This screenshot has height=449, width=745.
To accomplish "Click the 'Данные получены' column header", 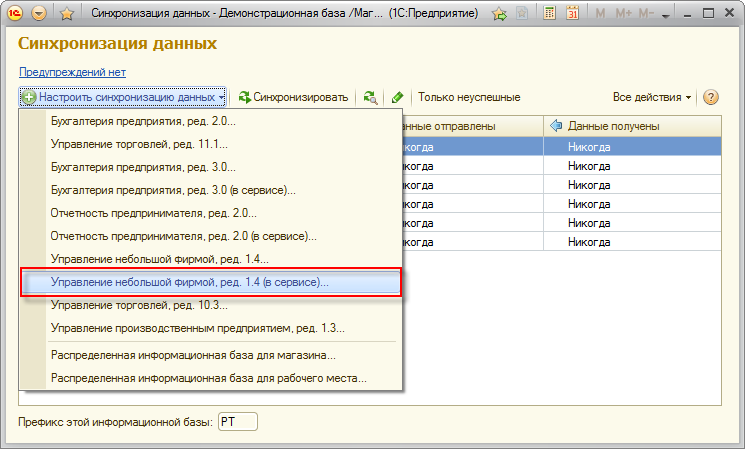I will (x=632, y=126).
